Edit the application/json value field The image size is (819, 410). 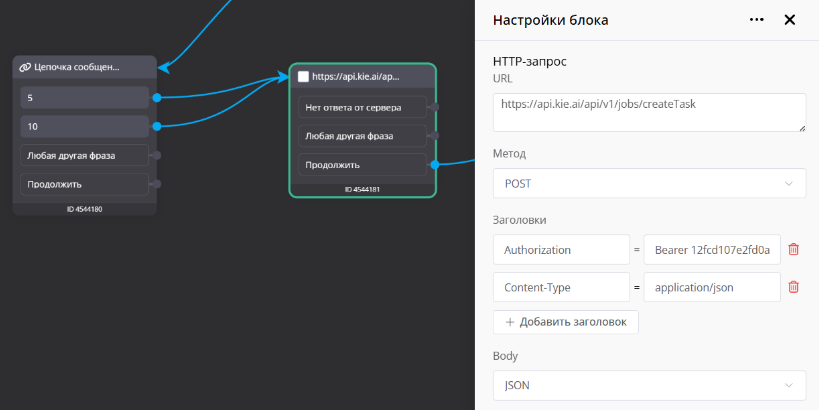point(711,287)
